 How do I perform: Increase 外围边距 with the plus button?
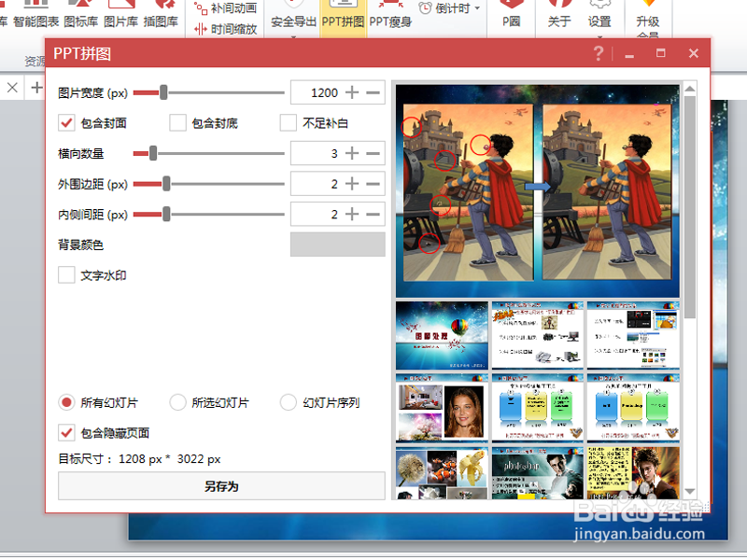tap(352, 184)
